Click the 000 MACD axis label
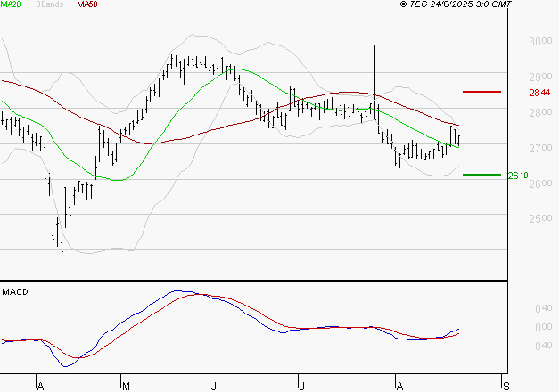 click(544, 327)
